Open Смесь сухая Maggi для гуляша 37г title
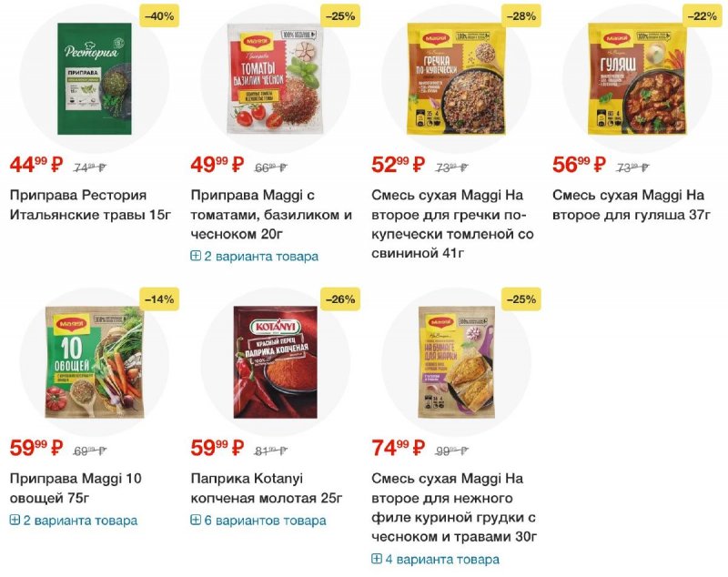 [x=632, y=205]
